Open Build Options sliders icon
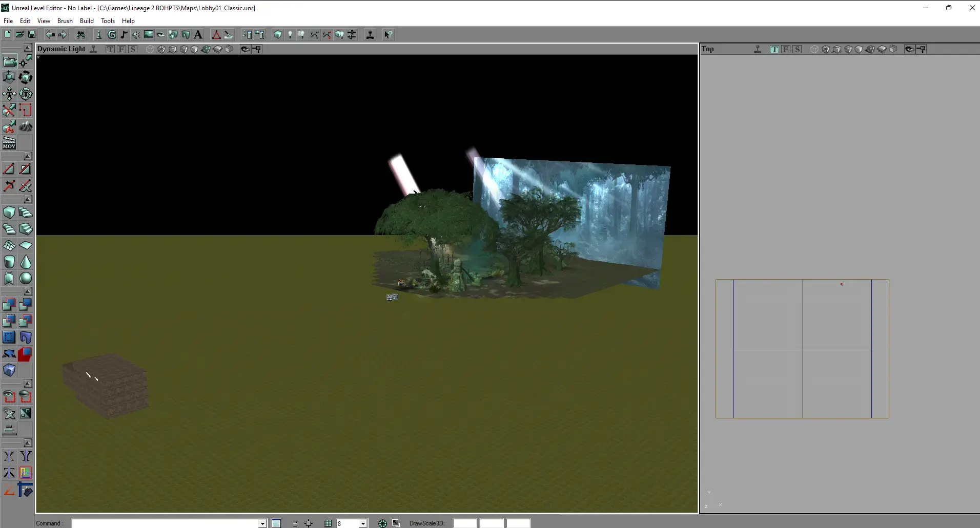This screenshot has height=528, width=980. (x=352, y=34)
